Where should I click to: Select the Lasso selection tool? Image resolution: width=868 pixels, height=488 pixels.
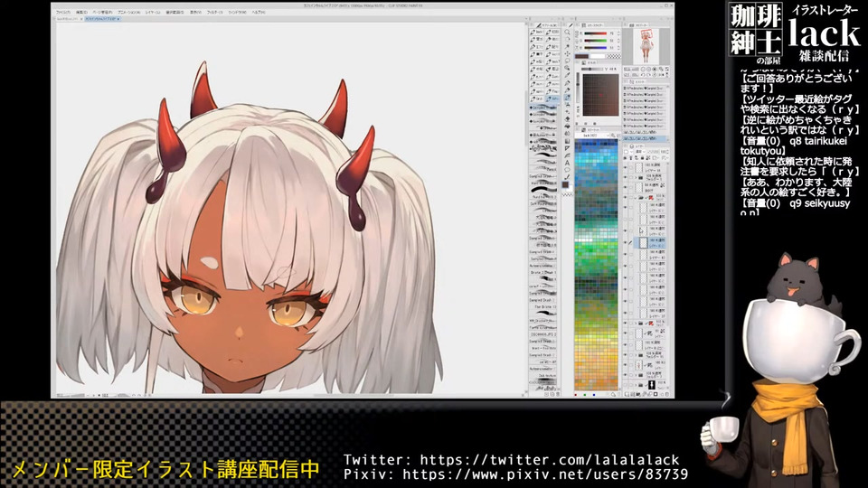[567, 61]
